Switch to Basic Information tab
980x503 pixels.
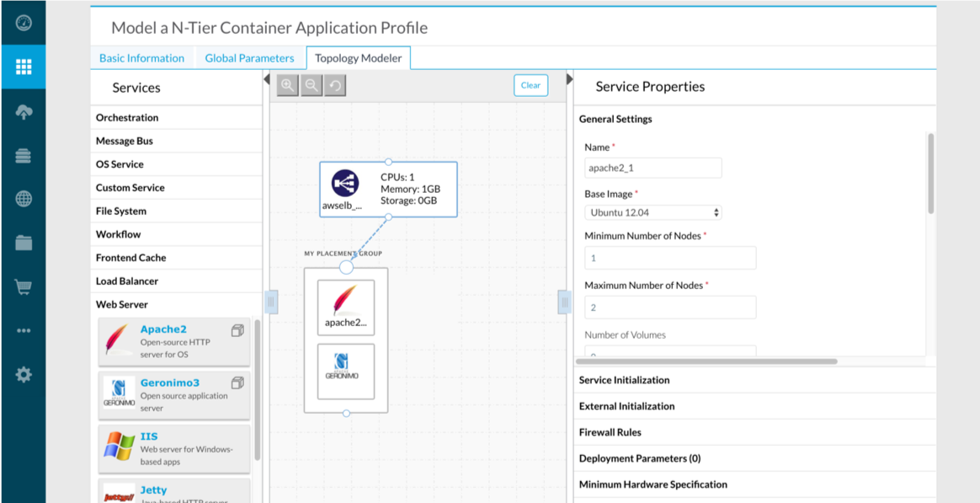coord(142,58)
